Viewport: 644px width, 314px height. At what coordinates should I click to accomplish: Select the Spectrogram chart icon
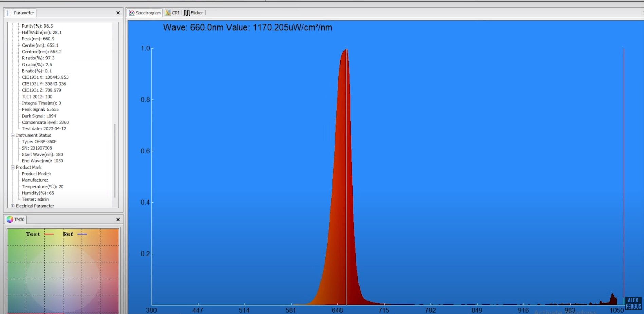tap(132, 13)
